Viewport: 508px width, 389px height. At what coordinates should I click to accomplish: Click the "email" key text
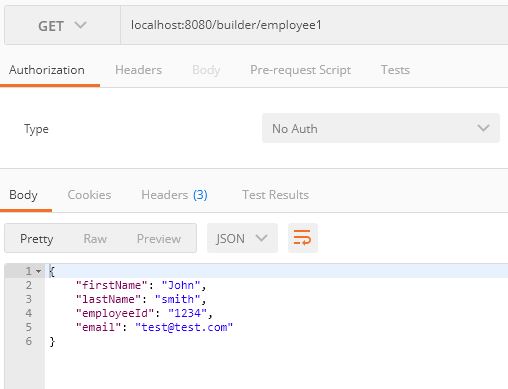tap(98, 327)
